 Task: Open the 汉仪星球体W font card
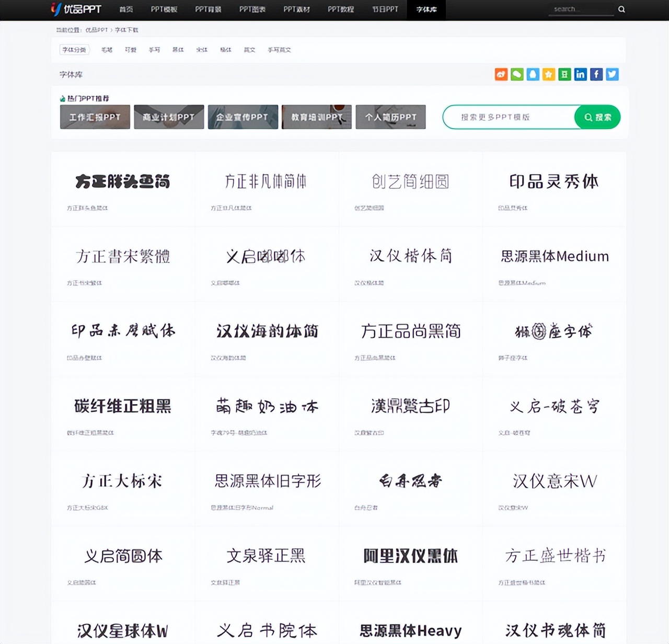pos(123,623)
